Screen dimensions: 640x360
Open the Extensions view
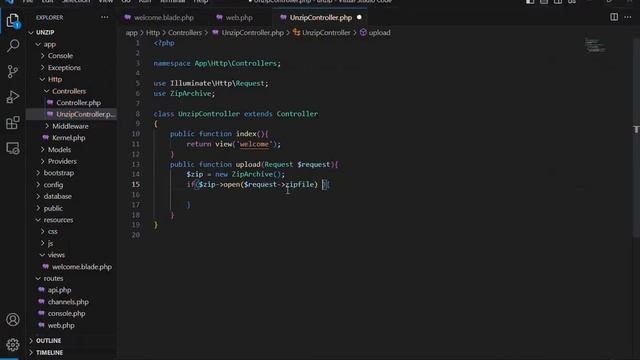pyautogui.click(x=13, y=122)
